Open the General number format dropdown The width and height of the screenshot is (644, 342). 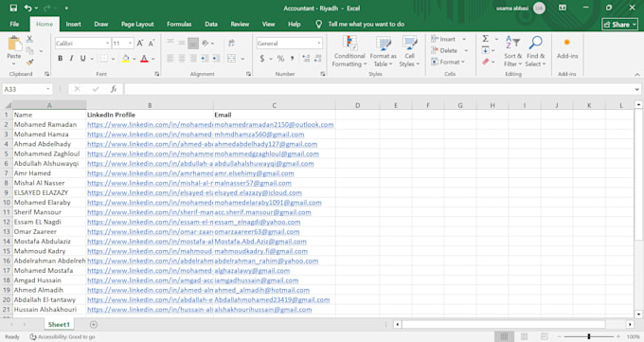pos(319,44)
